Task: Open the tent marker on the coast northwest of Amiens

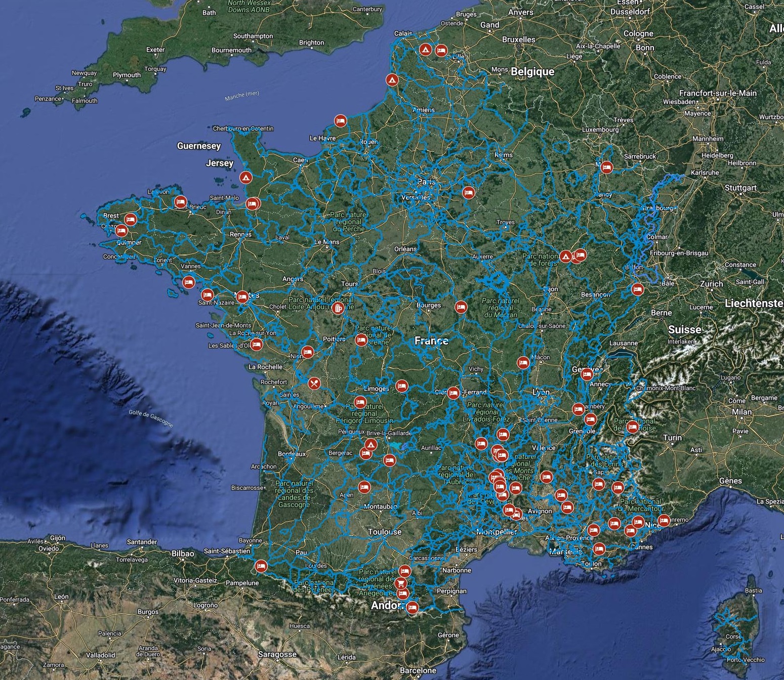Action: [x=391, y=80]
